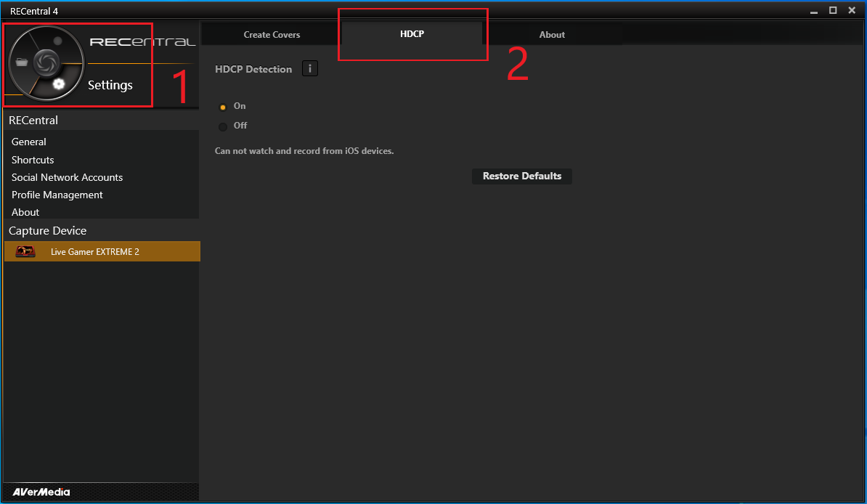Select About under the RECentral sidebar section

[x=25, y=212]
